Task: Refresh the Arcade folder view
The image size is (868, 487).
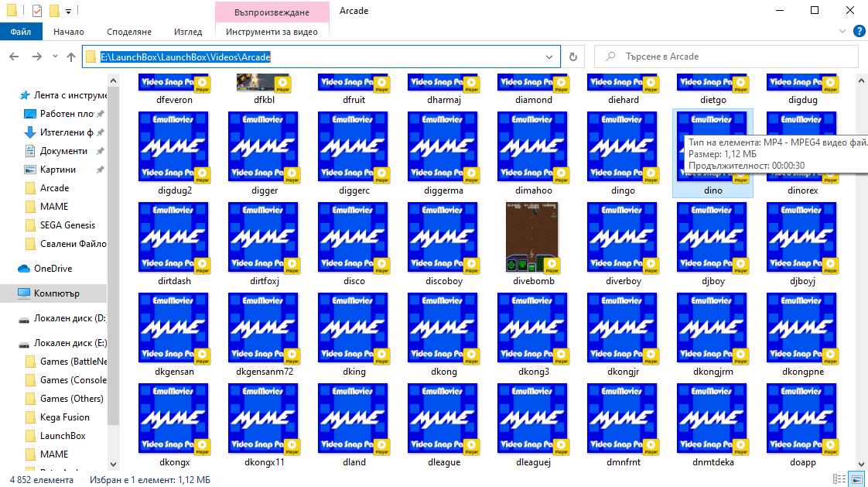Action: tap(573, 57)
